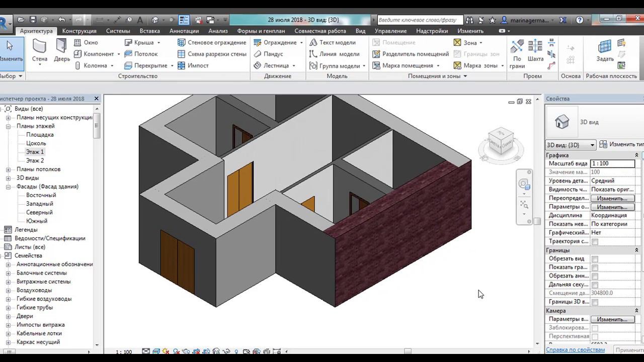Enable Границы 3D вида checkbox
Viewport: 644px width, 362px height.
pos(595,302)
